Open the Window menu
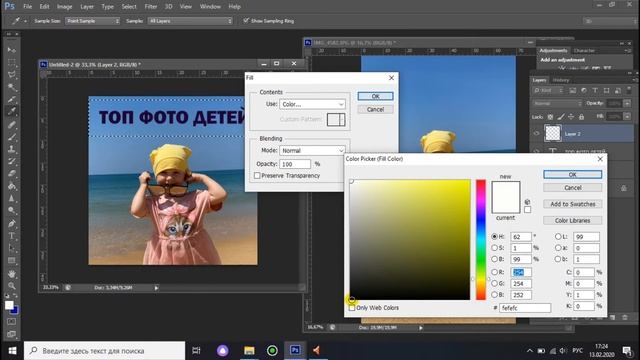640x360 pixels. 210,7
